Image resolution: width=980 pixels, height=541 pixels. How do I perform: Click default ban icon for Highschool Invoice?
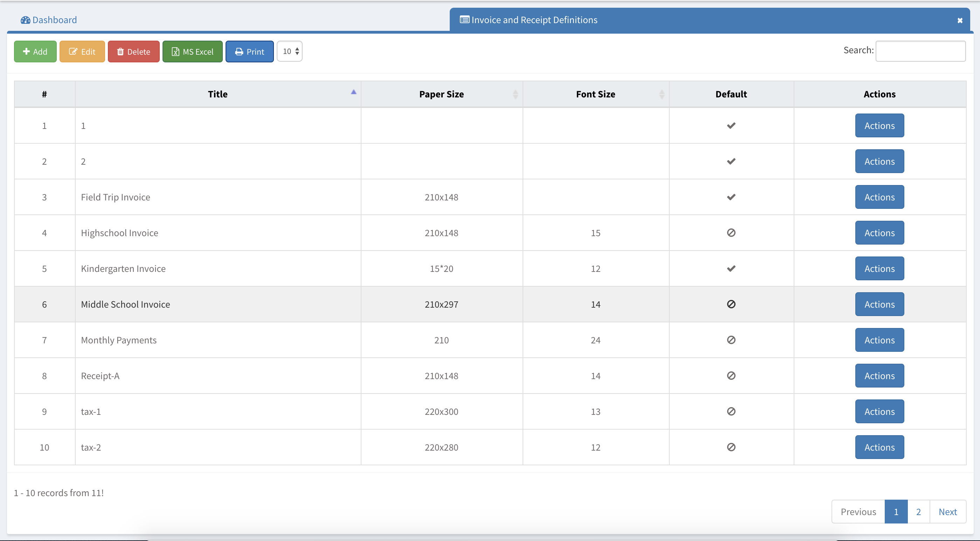[731, 233]
